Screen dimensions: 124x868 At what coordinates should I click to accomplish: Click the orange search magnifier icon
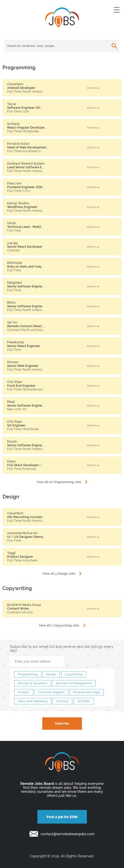(x=114, y=46)
